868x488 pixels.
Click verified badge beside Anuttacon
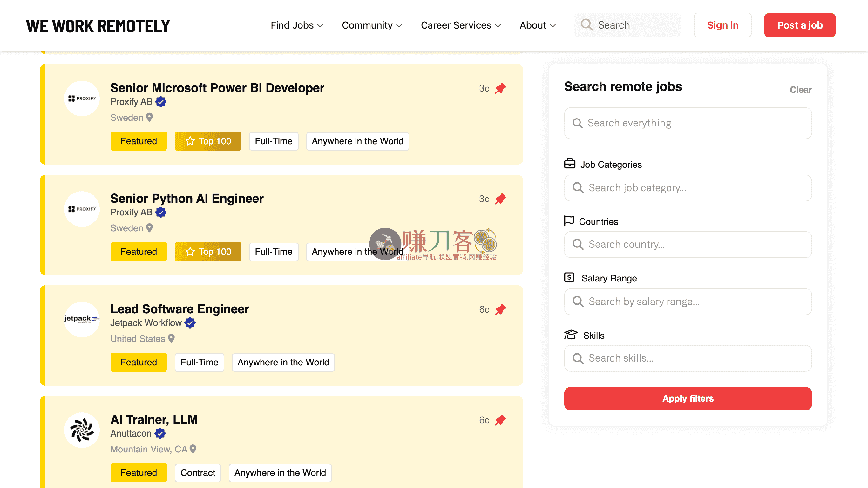click(x=160, y=433)
